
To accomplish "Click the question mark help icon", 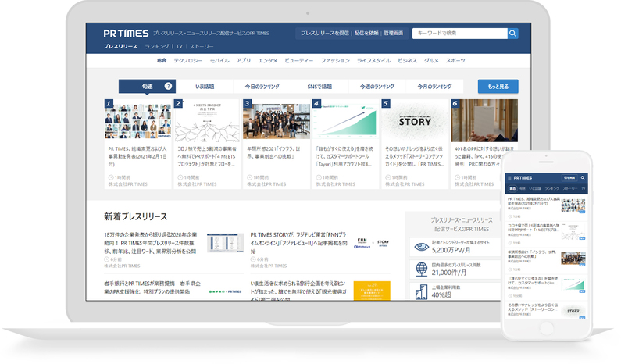I will tap(168, 86).
